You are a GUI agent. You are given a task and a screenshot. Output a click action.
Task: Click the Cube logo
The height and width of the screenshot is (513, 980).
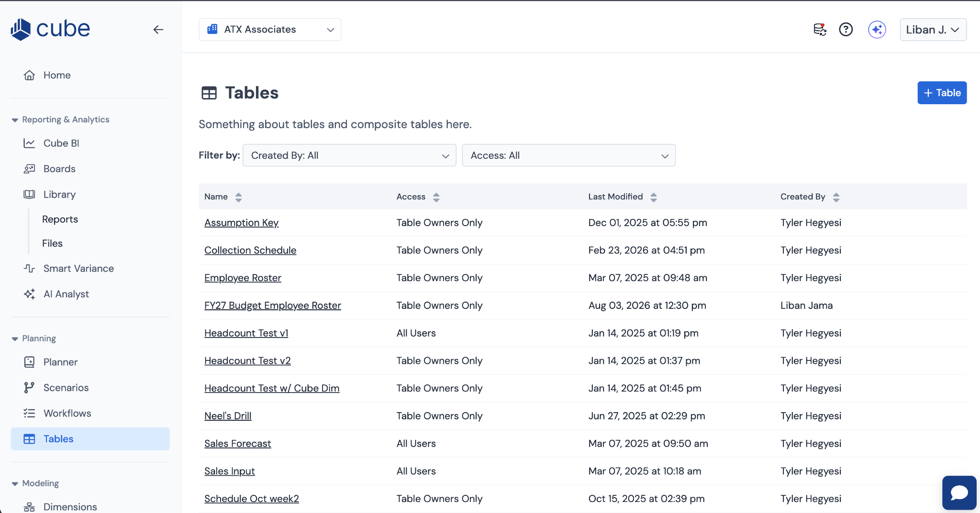coord(50,29)
